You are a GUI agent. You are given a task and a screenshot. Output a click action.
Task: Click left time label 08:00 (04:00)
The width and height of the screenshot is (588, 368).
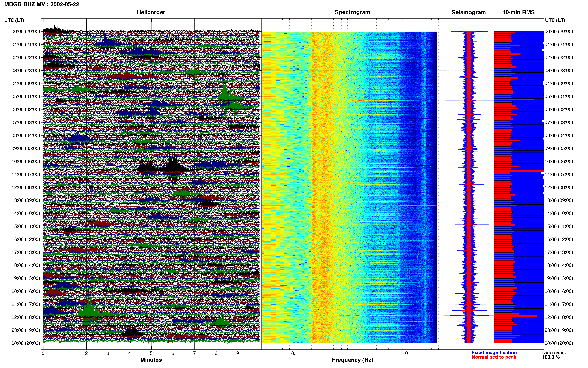(x=26, y=135)
